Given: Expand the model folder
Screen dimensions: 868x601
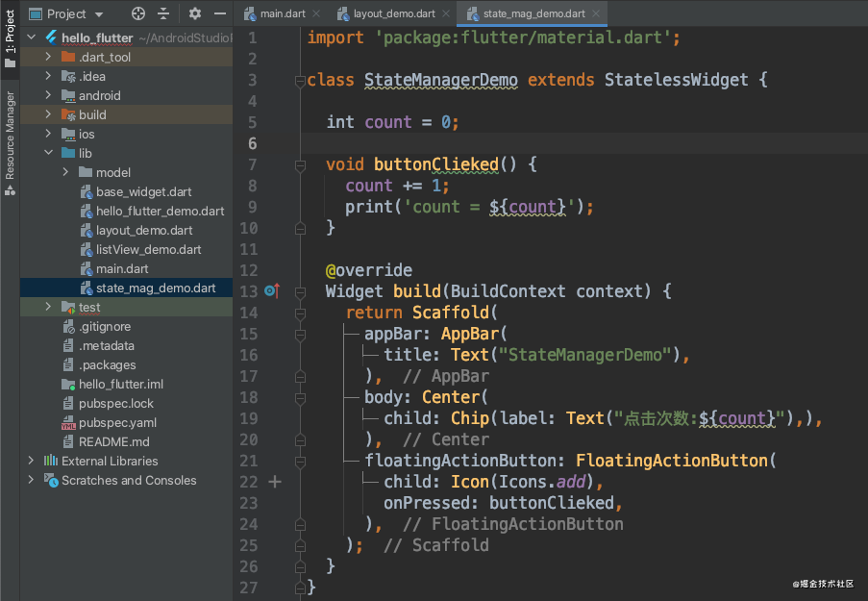Looking at the screenshot, I should coord(65,172).
